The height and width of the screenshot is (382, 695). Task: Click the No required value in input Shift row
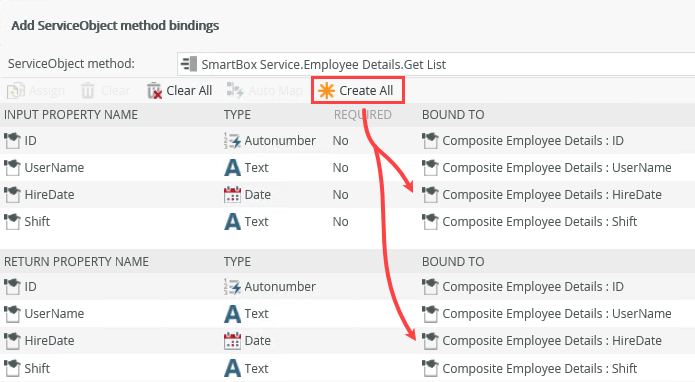point(340,222)
